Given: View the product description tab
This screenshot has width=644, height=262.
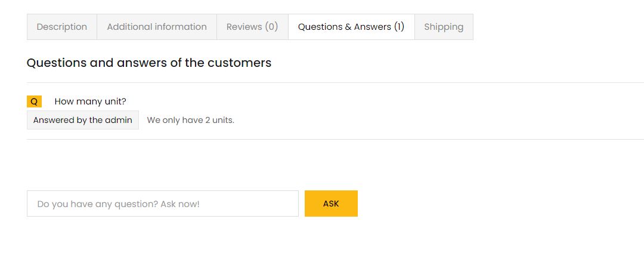Looking at the screenshot, I should click(x=62, y=27).
